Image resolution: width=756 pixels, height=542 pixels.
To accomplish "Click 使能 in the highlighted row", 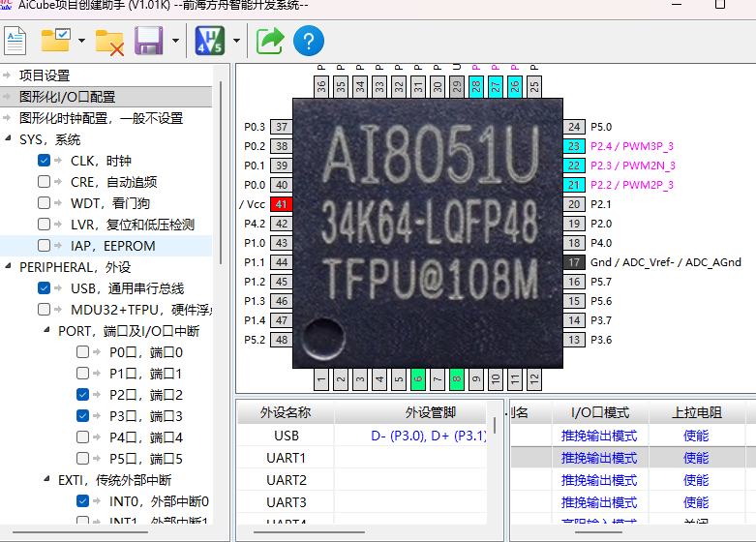I will [696, 458].
